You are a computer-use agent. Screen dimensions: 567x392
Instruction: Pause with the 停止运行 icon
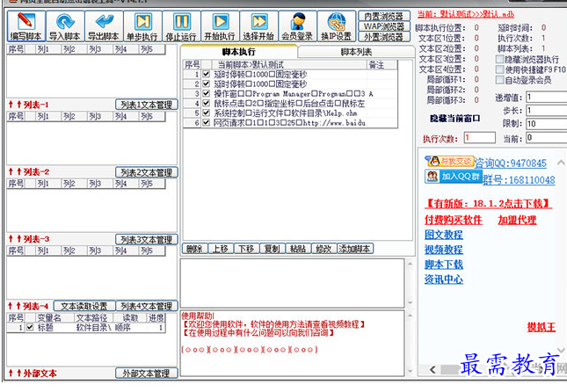tap(181, 26)
